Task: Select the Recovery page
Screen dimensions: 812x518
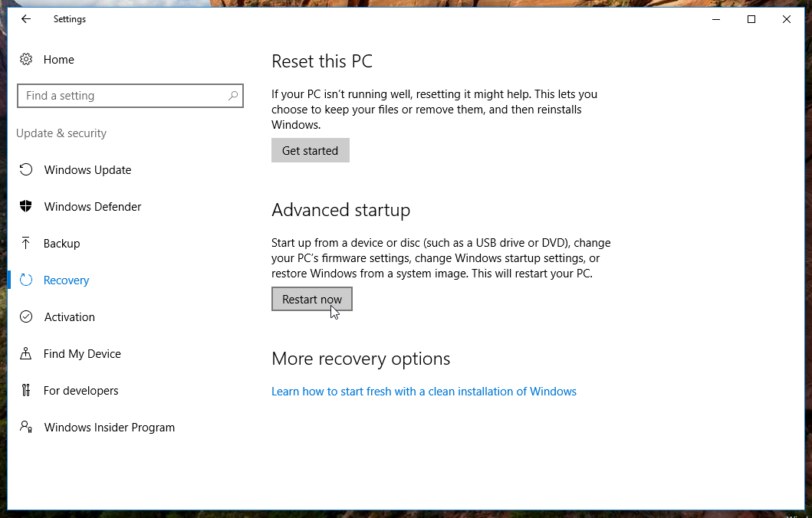Action: pyautogui.click(x=66, y=280)
